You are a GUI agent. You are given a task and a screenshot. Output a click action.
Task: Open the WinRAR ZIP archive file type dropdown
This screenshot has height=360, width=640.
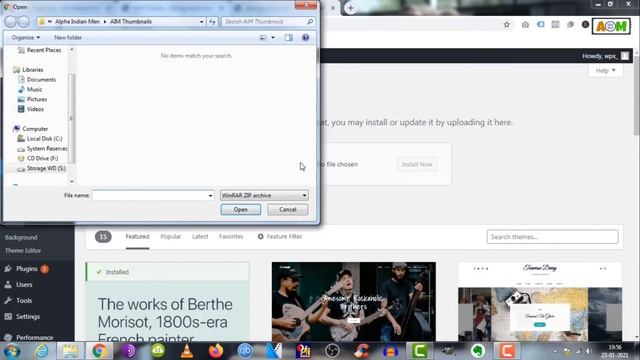tap(264, 196)
